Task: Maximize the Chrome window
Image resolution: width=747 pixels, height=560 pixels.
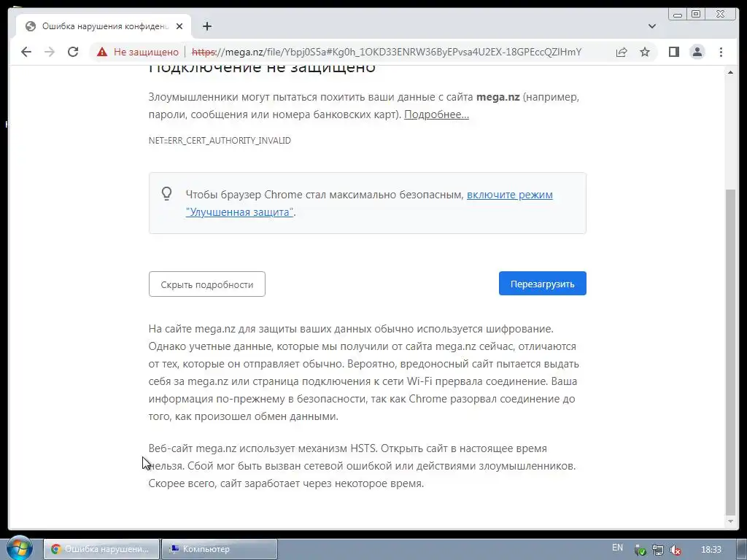Action: (x=695, y=15)
